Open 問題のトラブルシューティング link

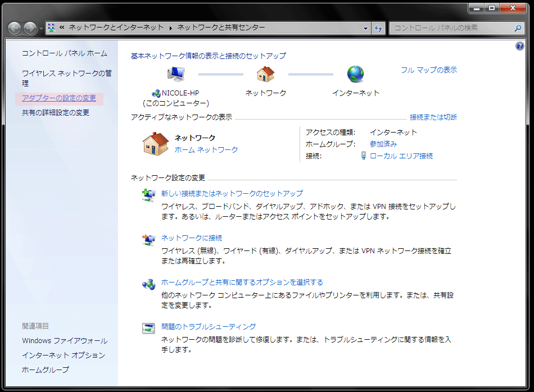pyautogui.click(x=209, y=326)
